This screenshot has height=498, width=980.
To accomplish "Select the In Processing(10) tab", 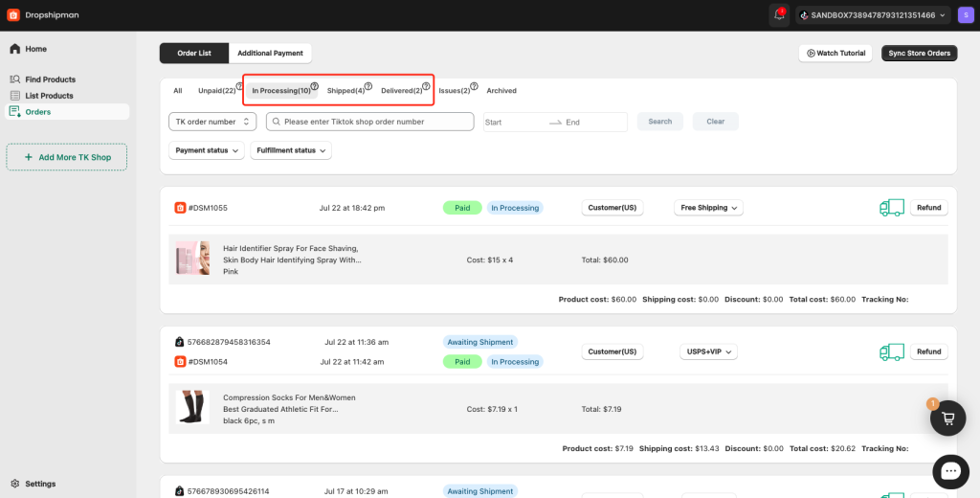I will point(281,91).
